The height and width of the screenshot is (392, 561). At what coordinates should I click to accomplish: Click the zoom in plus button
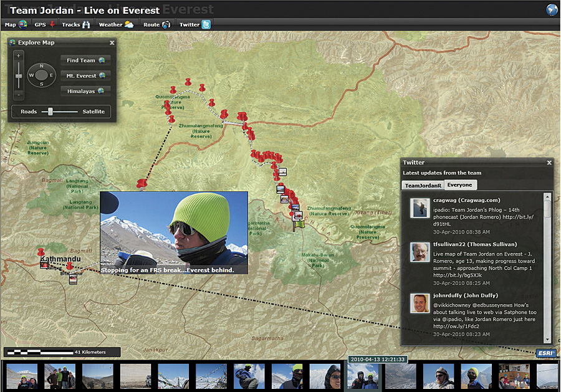(19, 56)
